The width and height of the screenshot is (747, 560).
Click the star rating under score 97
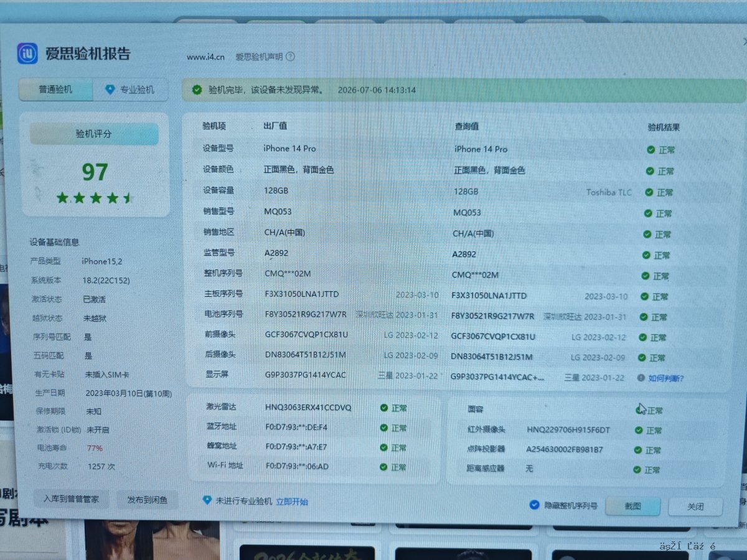point(95,198)
